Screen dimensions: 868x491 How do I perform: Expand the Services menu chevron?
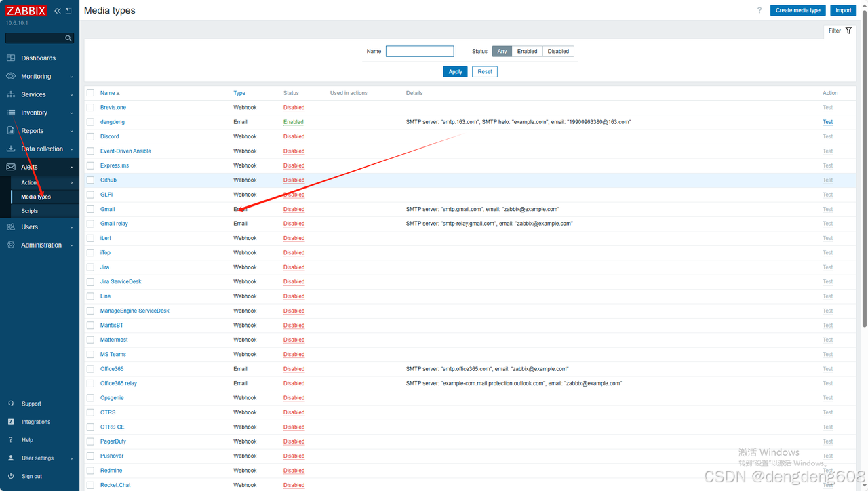click(72, 95)
